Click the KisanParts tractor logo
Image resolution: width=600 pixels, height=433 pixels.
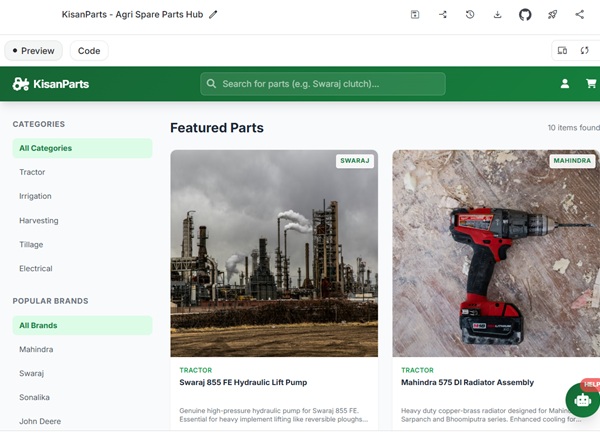coord(21,84)
